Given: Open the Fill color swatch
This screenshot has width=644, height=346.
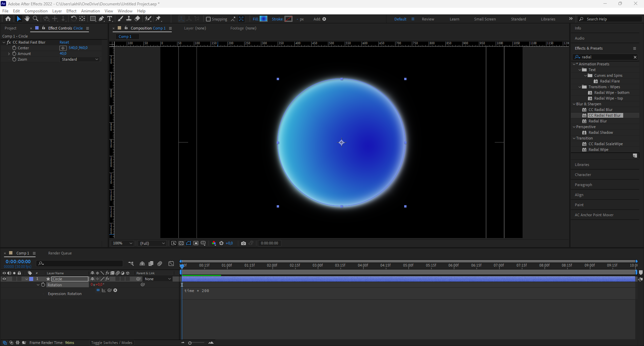Looking at the screenshot, I should click(264, 19).
